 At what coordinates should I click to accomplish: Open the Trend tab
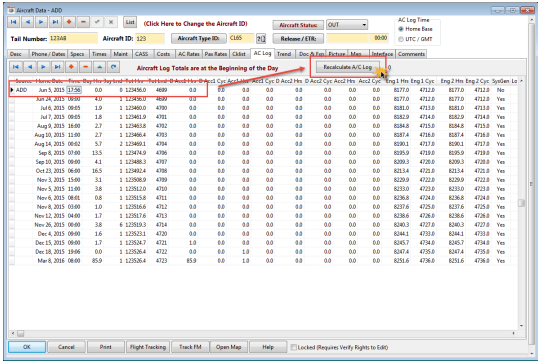(x=284, y=54)
